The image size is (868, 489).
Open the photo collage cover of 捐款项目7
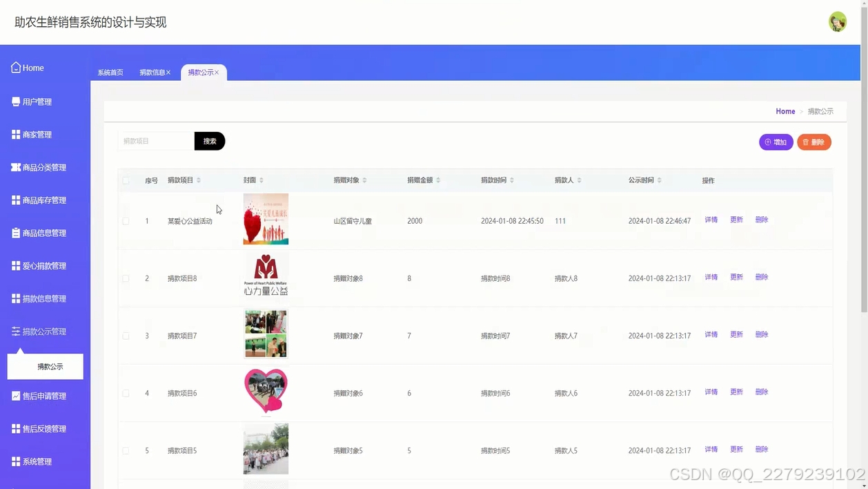266,334
